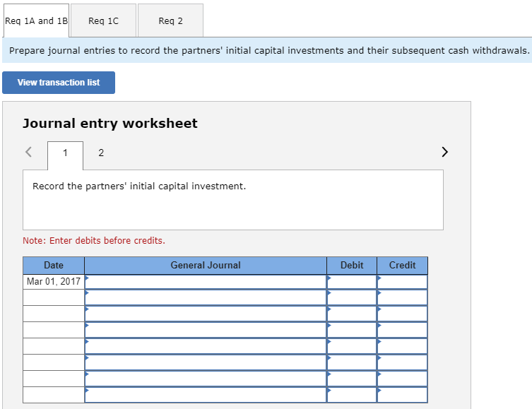Viewport: 532px width, 409px height.
Task: Click the Credit field in second row
Action: pyautogui.click(x=402, y=297)
